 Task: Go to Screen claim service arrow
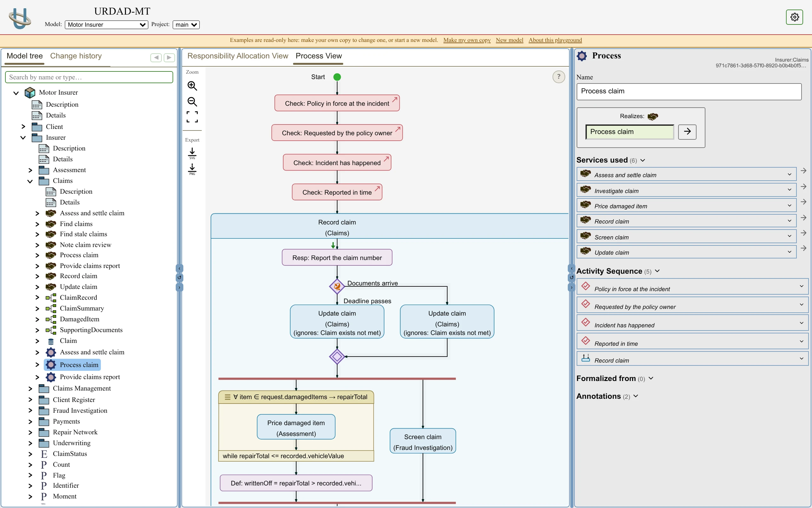(x=804, y=233)
